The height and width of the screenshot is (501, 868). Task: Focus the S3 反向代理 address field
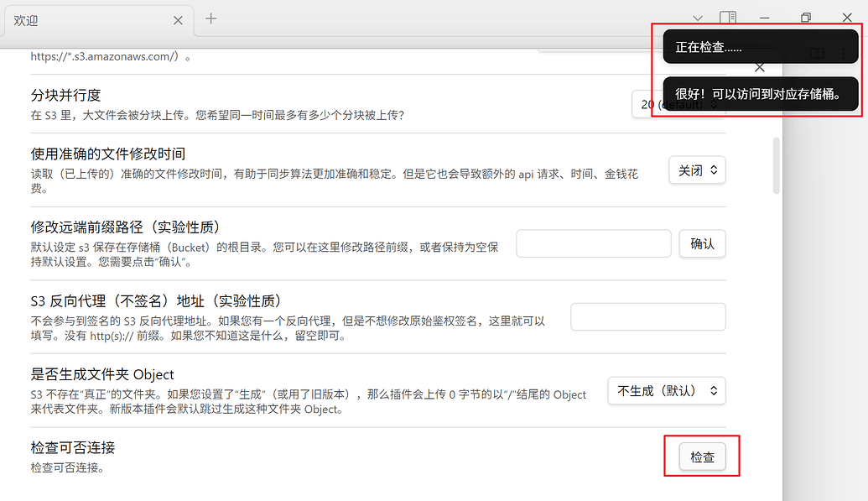point(648,317)
